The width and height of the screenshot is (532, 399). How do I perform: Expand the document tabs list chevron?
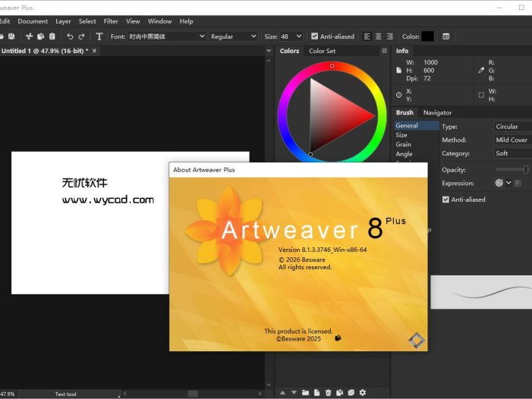pyautogui.click(x=269, y=51)
